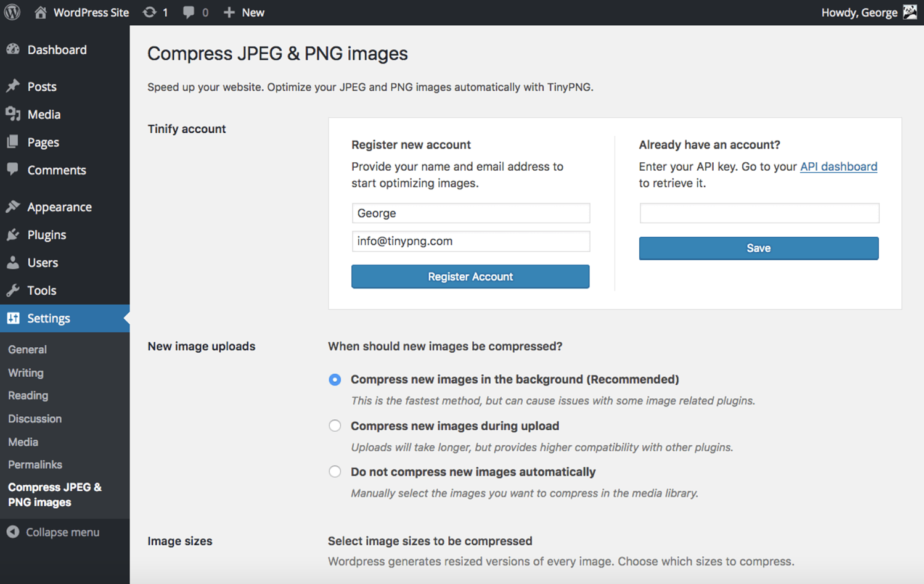Open Tools using the wrench icon
Screen dimensions: 924x584
pos(13,290)
